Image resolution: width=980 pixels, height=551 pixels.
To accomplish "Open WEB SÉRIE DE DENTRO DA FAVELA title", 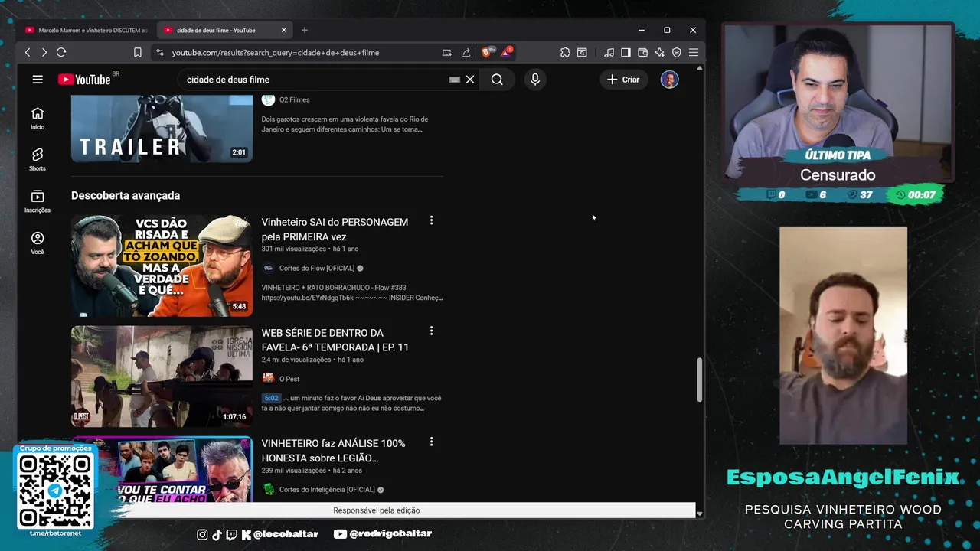I will pos(335,340).
